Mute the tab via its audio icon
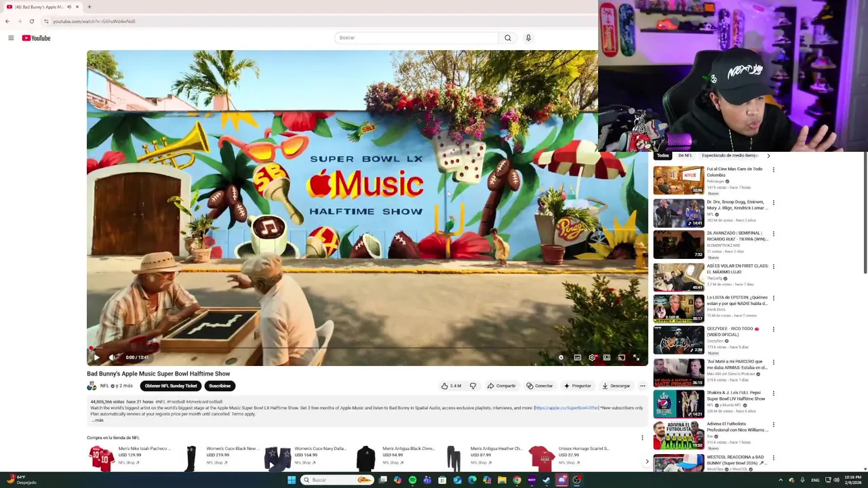The image size is (868, 488). 69,7
